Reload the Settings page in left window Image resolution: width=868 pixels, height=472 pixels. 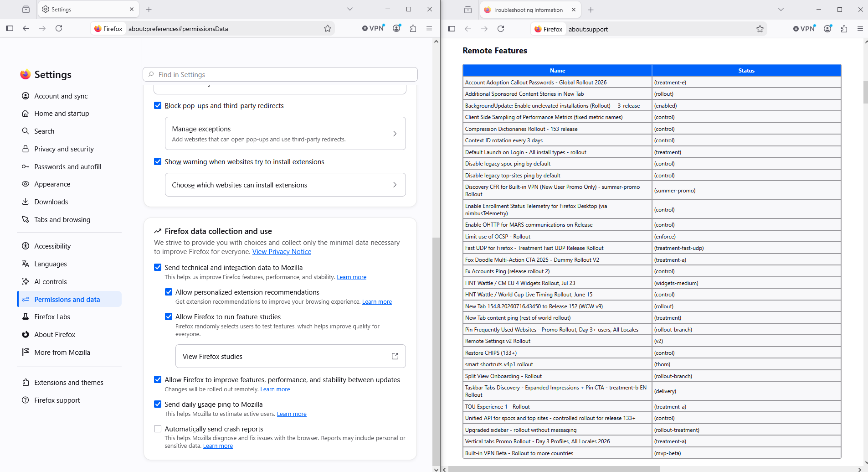(x=59, y=28)
